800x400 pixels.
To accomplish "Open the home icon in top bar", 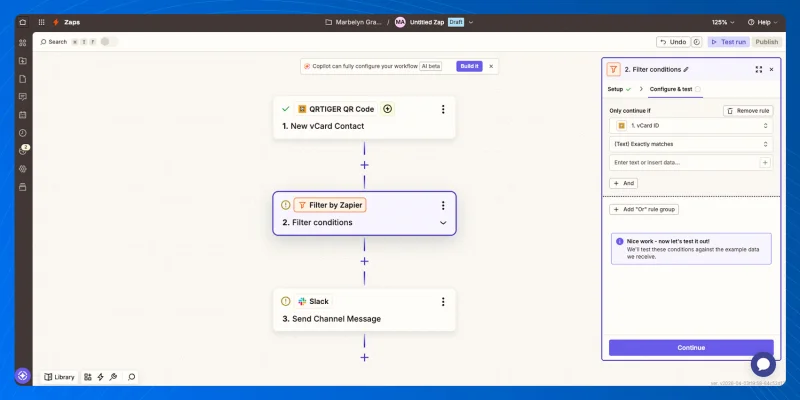I will (22, 22).
